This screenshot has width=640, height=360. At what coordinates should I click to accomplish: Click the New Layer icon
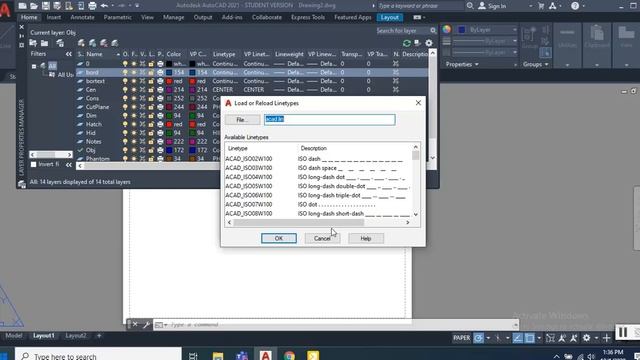pos(81,43)
